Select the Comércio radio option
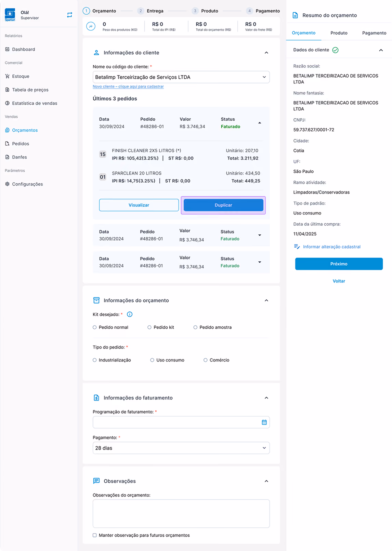The image size is (392, 551). 206,360
